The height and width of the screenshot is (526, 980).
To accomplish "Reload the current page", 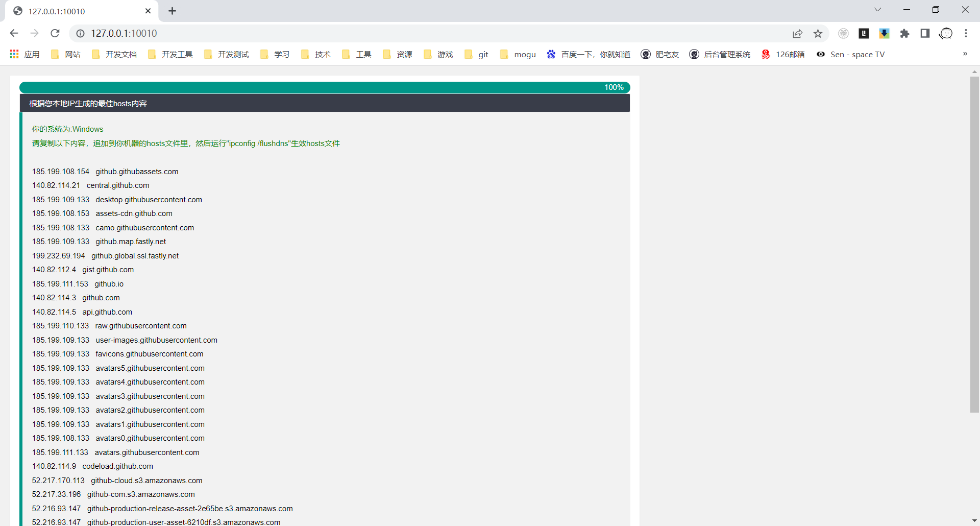I will pos(55,33).
